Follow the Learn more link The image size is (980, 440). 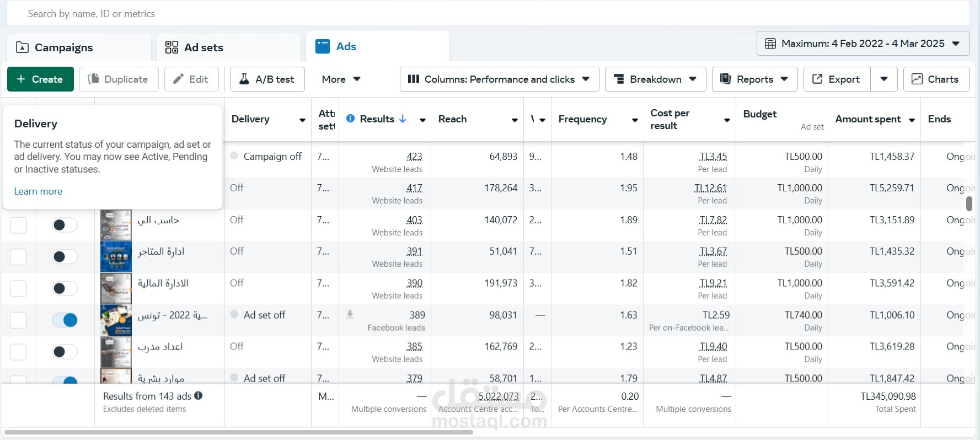[x=38, y=191]
